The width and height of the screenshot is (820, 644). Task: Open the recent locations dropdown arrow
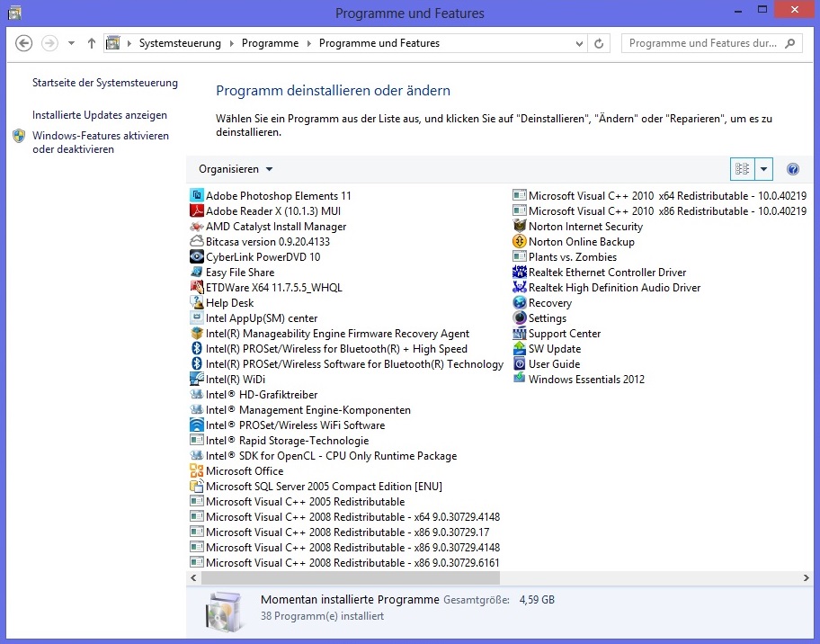71,43
